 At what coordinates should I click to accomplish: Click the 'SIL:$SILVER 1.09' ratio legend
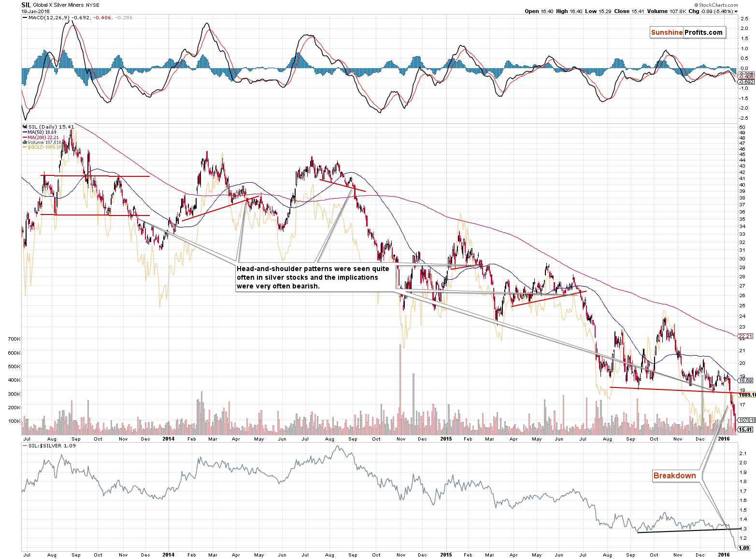49,445
